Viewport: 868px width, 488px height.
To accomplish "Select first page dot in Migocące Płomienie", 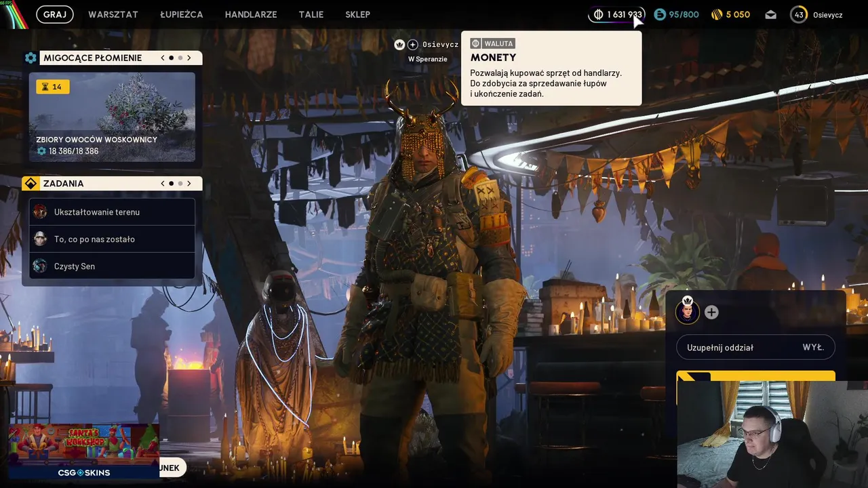I will click(x=171, y=58).
